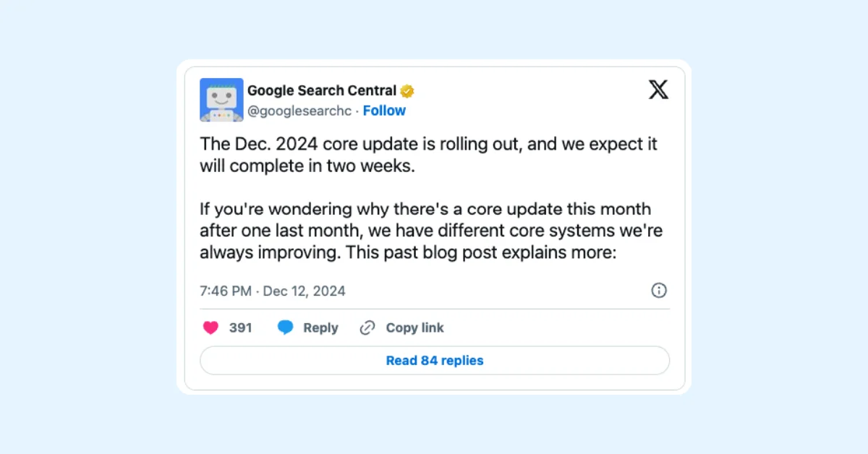Open the tweet info circle icon
Image resolution: width=868 pixels, height=454 pixels.
pos(659,291)
